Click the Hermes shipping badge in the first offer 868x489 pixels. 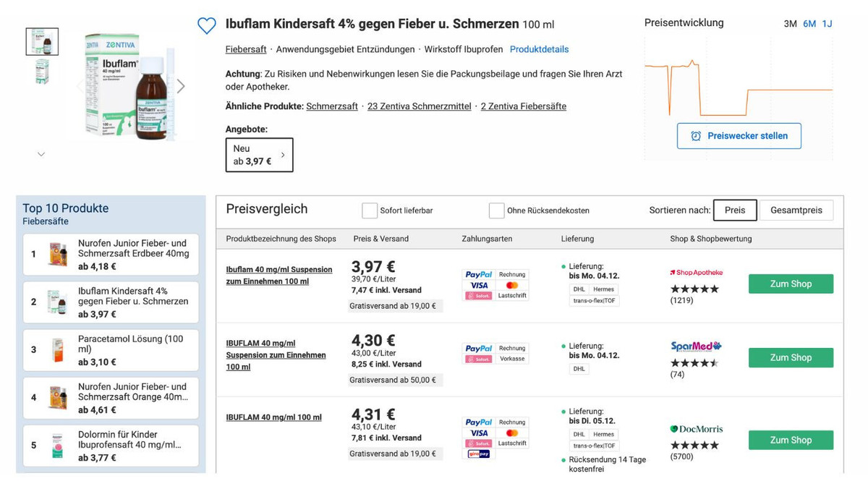pos(605,289)
